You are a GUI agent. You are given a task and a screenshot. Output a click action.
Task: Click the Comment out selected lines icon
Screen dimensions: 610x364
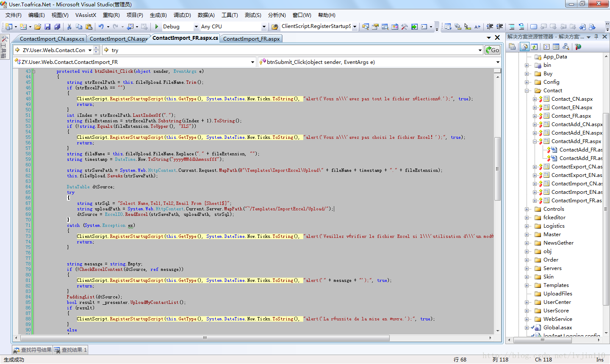(511, 27)
